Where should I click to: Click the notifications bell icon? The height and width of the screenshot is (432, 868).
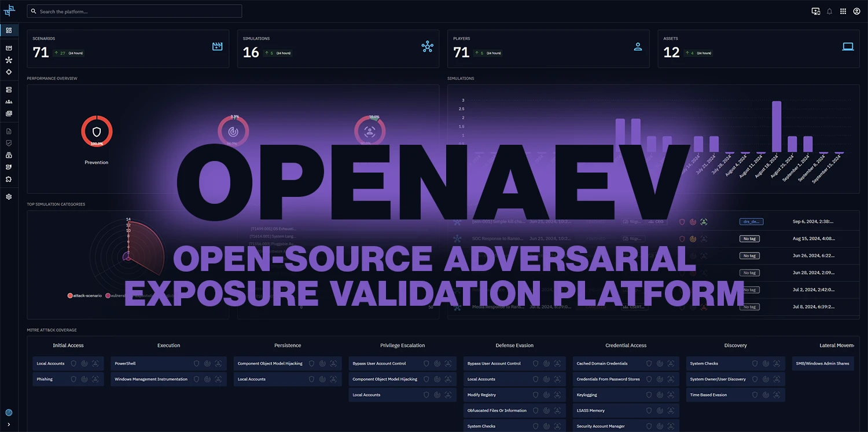tap(829, 11)
